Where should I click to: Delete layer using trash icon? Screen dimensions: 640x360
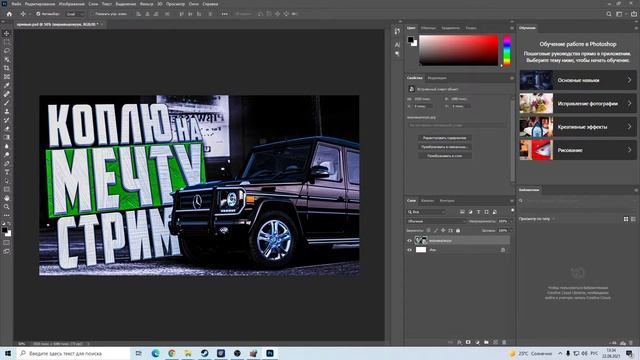504,342
